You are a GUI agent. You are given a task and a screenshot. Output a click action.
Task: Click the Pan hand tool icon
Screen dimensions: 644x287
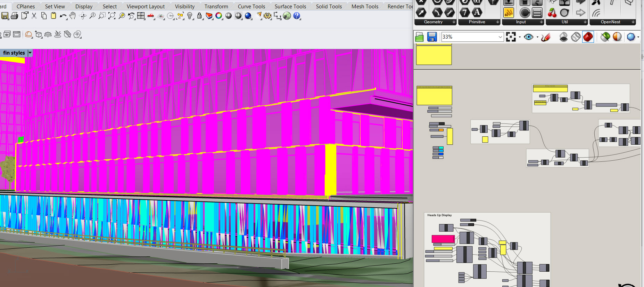pos(72,16)
